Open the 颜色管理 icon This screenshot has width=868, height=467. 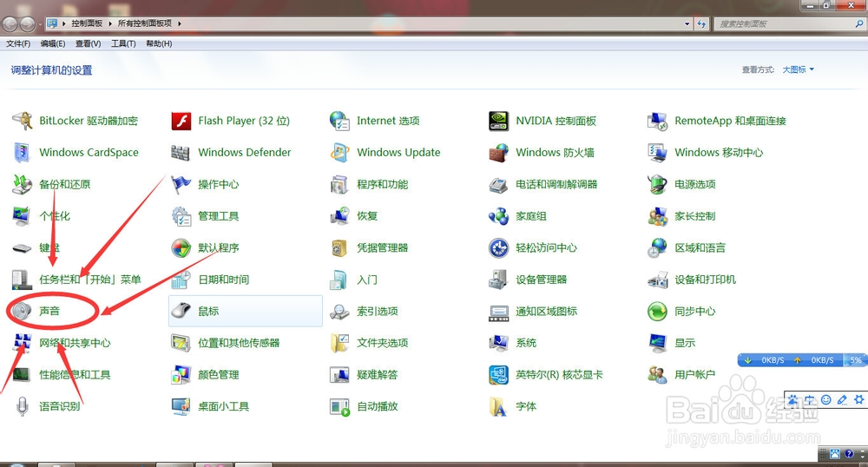[x=181, y=375]
